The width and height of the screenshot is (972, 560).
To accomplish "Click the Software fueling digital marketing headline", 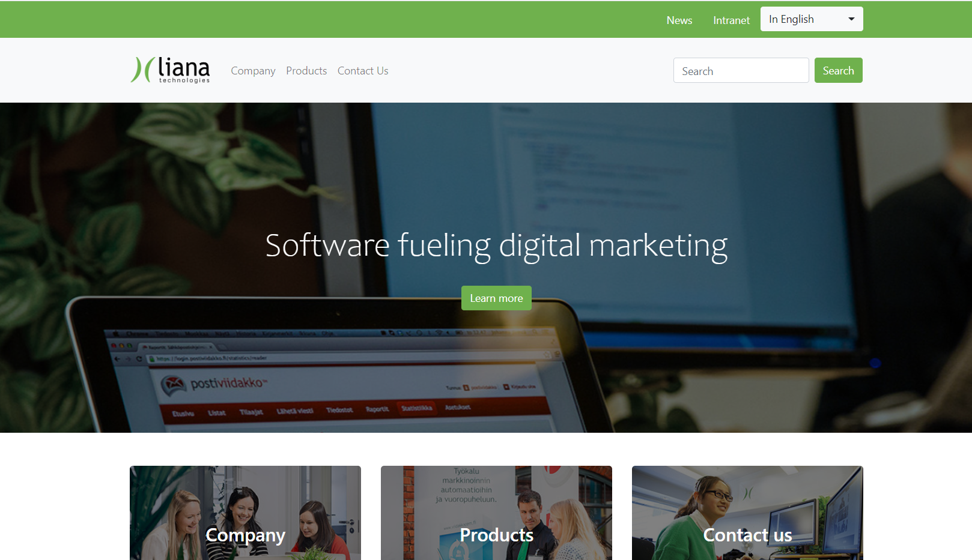I will click(496, 245).
